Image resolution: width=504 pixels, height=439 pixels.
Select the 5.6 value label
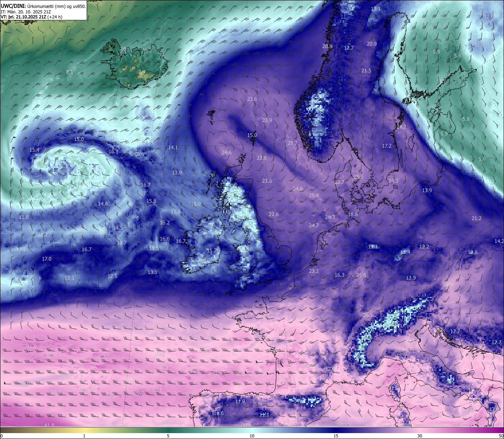click(x=458, y=56)
